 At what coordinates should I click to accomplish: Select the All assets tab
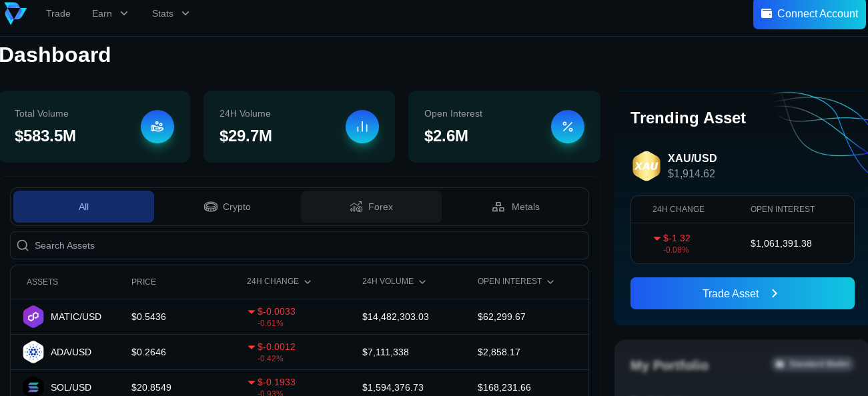83,207
